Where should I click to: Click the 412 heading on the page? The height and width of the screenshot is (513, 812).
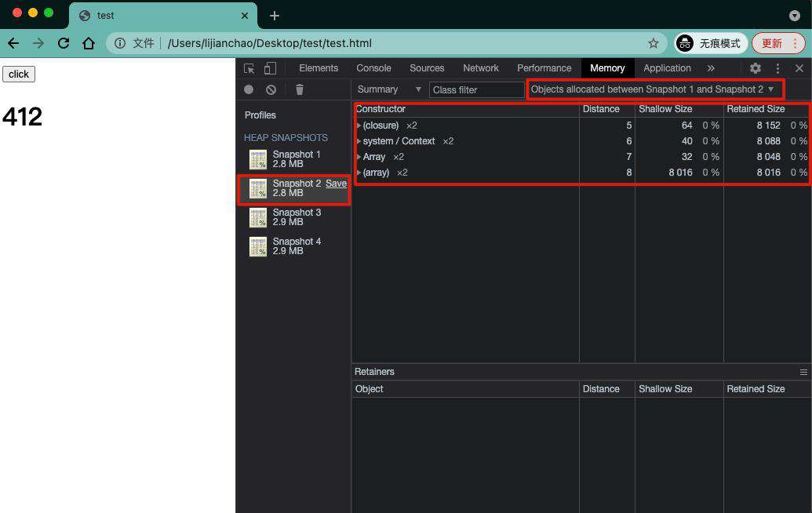22,117
